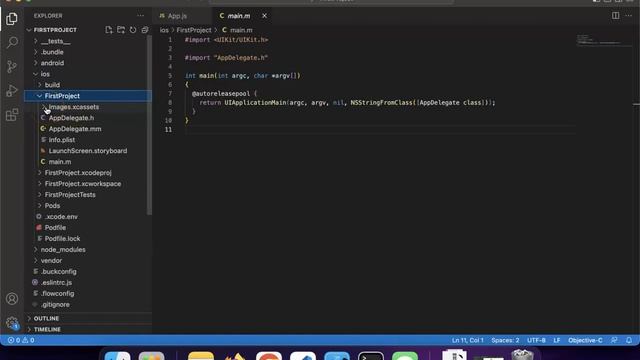Open notifications bell in status bar
The image size is (640, 360).
(629, 340)
